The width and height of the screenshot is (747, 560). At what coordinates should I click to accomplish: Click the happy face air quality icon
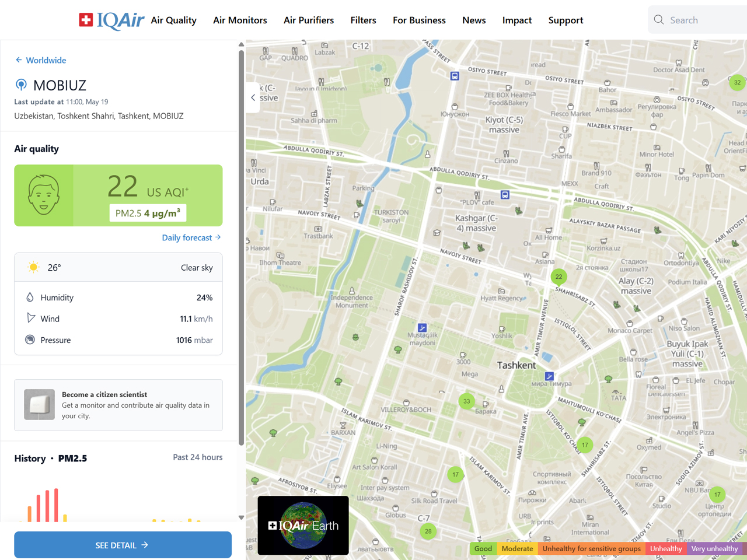tap(44, 195)
